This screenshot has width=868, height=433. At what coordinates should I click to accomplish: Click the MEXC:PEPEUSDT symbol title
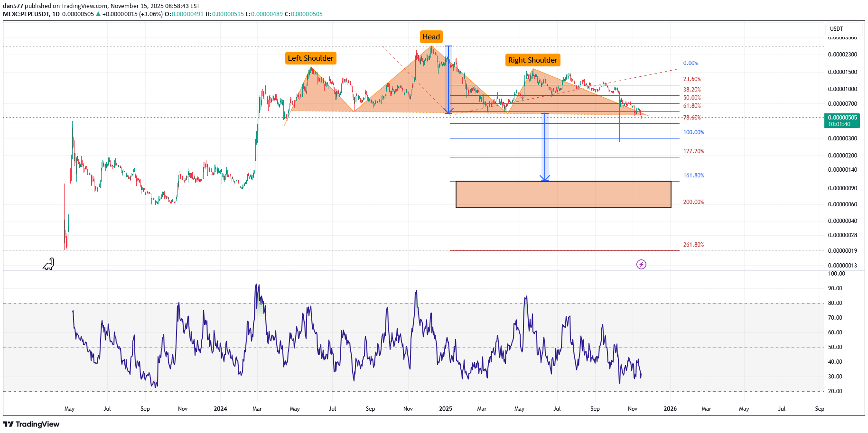26,14
